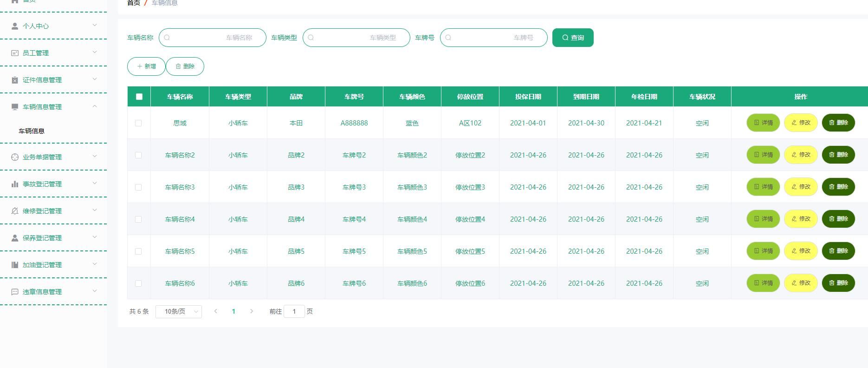868x368 pixels.
Task: Toggle the select-all checkbox in table header
Action: coord(139,97)
